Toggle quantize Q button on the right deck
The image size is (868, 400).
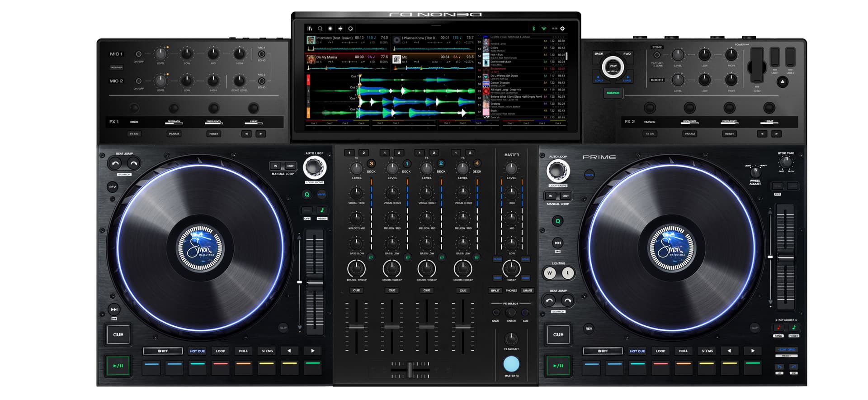click(557, 221)
